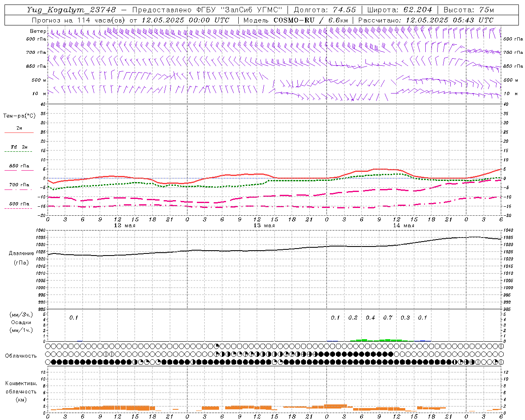Click the (км) unit of convective cloud panel
This screenshot has width=525, height=420.
[x=21, y=399]
